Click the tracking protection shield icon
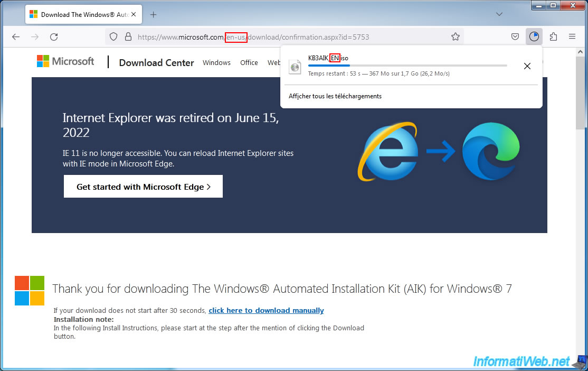The image size is (588, 371). (113, 37)
